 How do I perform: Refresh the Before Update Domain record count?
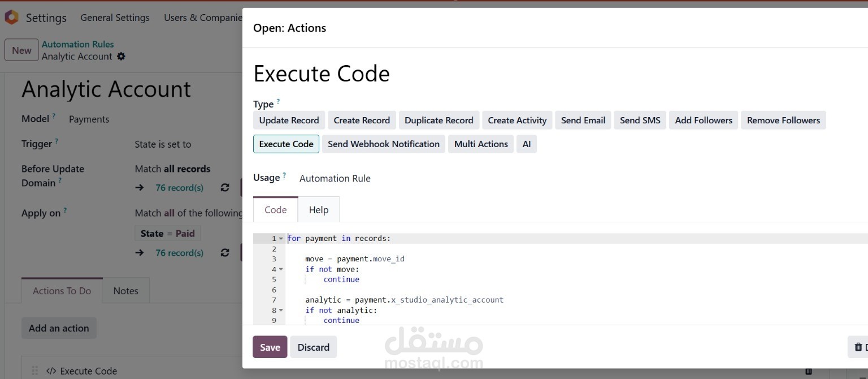(x=225, y=188)
